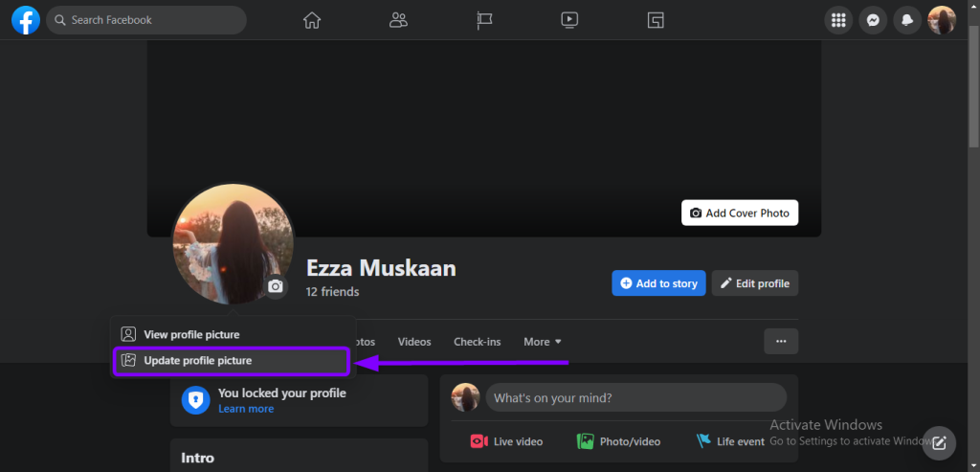Screen dimensions: 980x472
Task: Click the Facebook logo icon
Action: click(25, 19)
